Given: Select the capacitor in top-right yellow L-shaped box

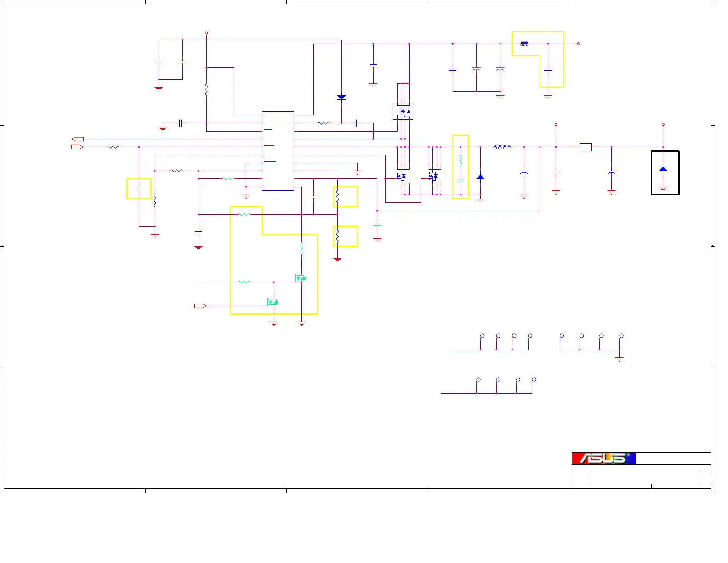Looking at the screenshot, I should tap(548, 70).
